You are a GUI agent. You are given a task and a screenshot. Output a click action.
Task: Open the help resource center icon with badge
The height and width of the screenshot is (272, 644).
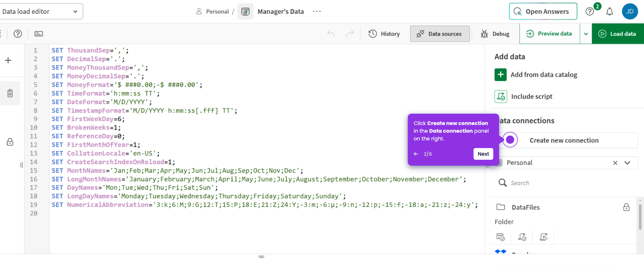pos(590,11)
